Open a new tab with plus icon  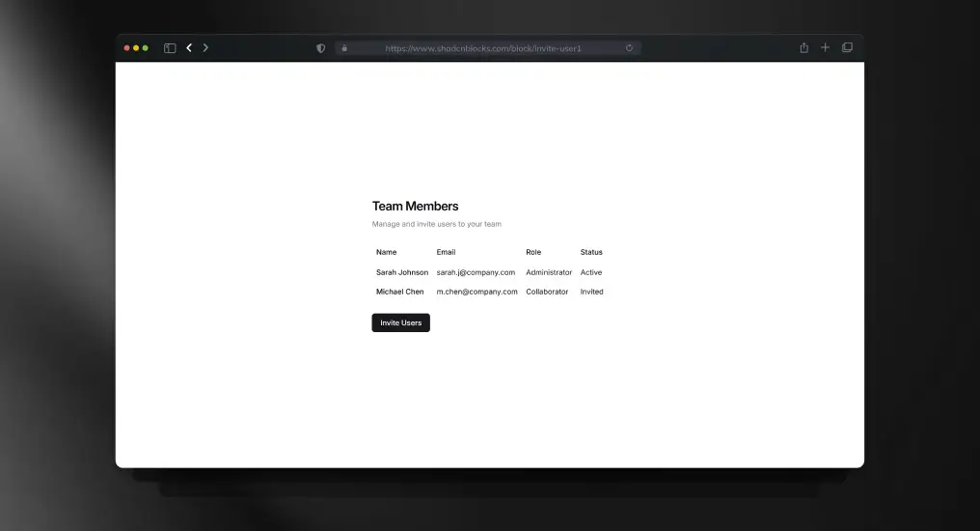click(825, 47)
